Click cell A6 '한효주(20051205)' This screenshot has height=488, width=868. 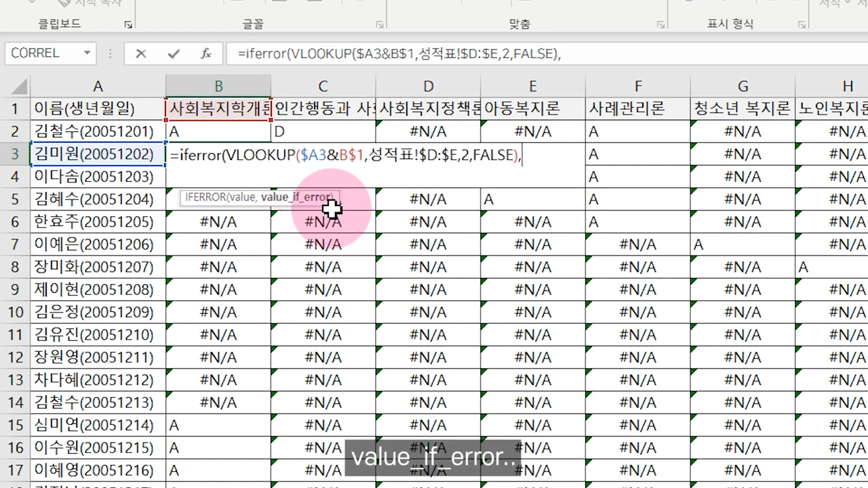coord(98,222)
